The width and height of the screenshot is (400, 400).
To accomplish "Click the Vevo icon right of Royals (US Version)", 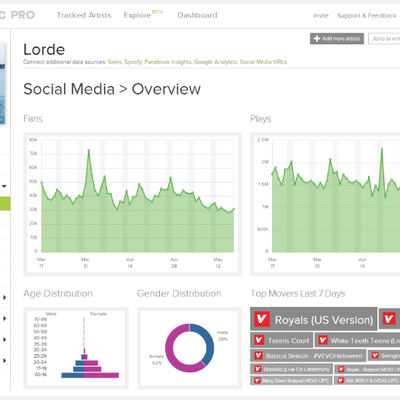I will (x=389, y=319).
